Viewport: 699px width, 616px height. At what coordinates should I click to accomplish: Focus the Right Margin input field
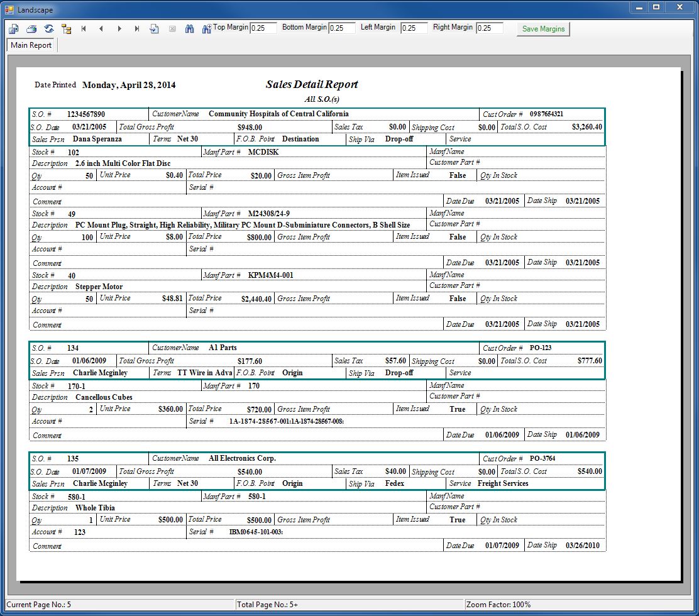(x=490, y=28)
